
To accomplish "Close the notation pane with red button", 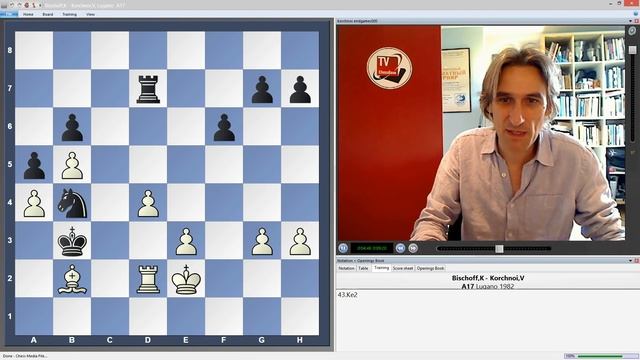I will pyautogui.click(x=637, y=260).
